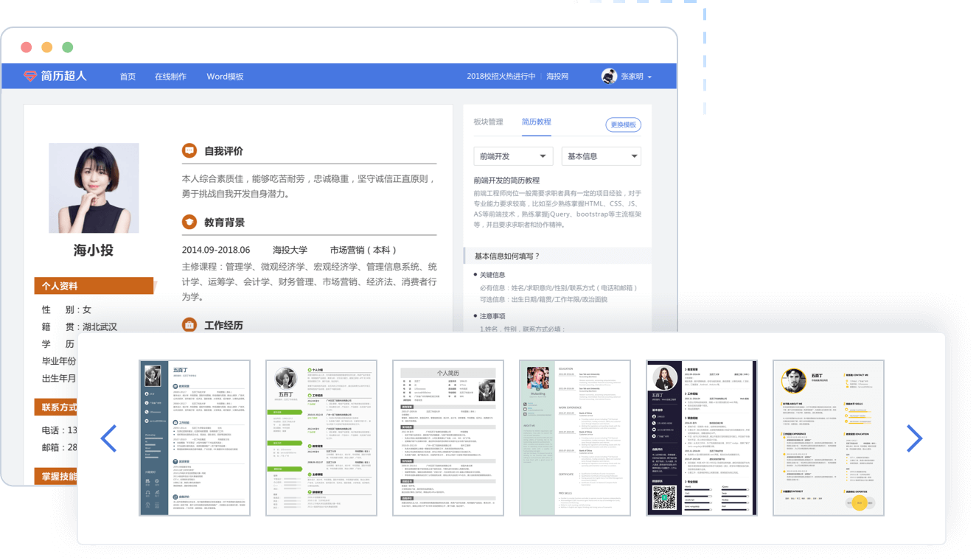Select the template with dark blue-grey sidebar
This screenshot has height=560, width=976.
pyautogui.click(x=195, y=438)
